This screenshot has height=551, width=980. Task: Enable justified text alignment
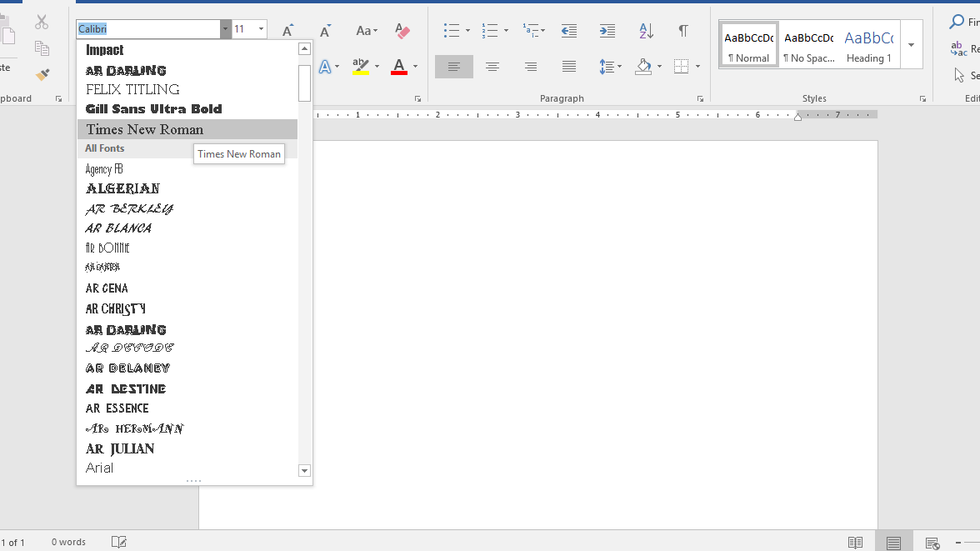tap(569, 67)
